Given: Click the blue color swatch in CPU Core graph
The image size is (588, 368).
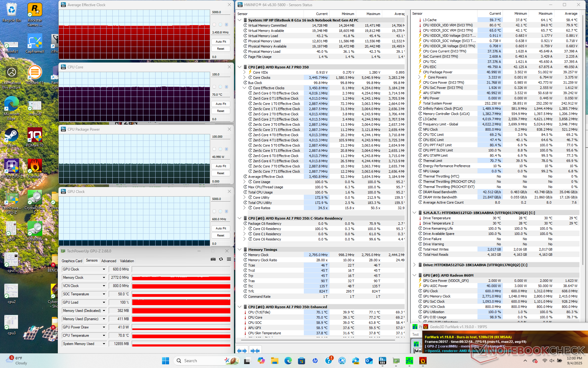Looking at the screenshot, I should [226, 87].
